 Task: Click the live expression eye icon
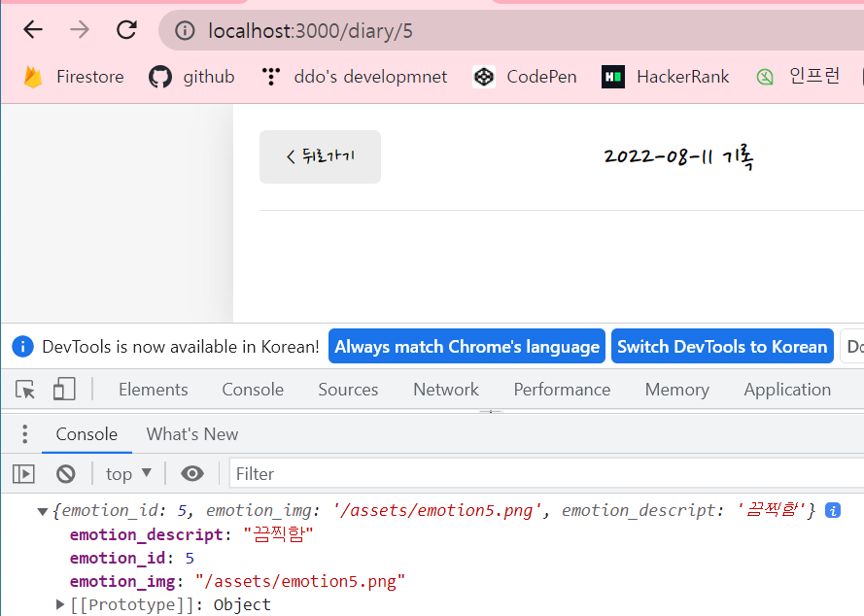click(x=192, y=474)
